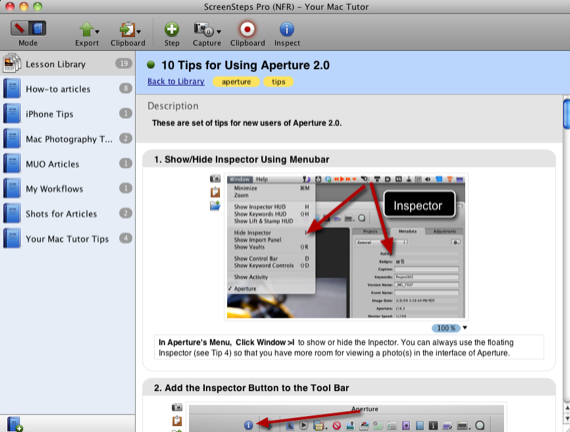Click the vertical scrollbar thumb
Screen dimensions: 570x432
[x=566, y=114]
